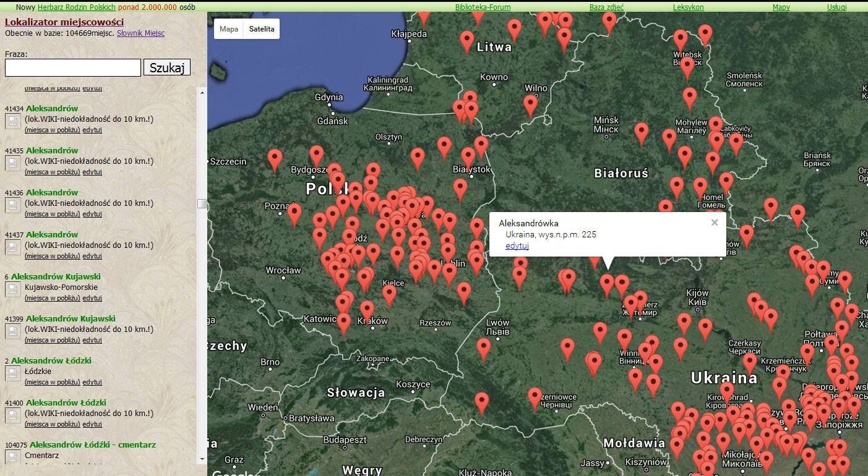
Task: Click the Lokalizator miejscowości heading link
Action: [64, 22]
